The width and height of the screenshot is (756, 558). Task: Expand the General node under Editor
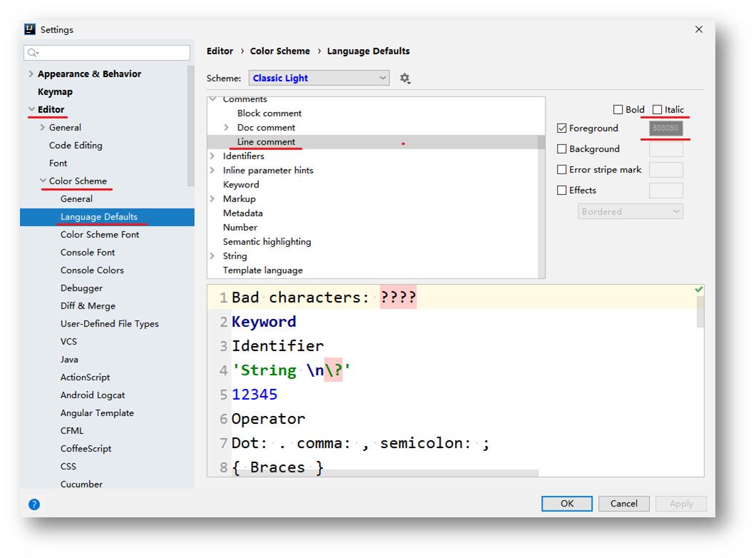42,127
